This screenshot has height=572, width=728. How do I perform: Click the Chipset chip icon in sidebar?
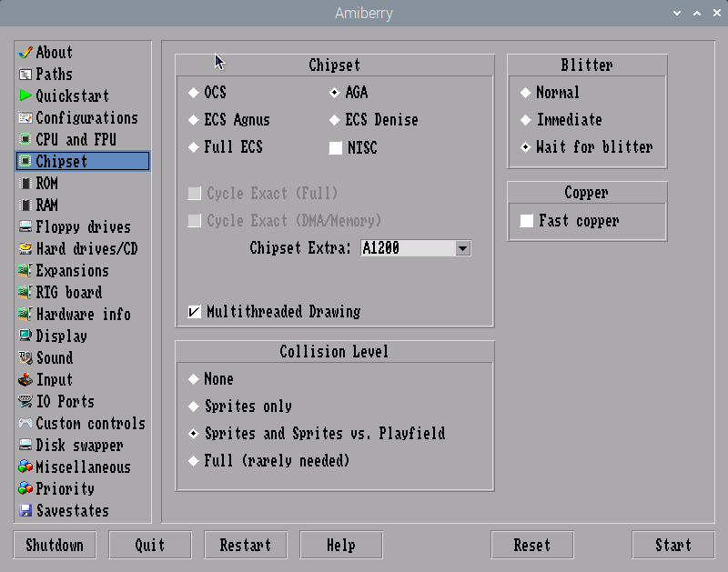point(25,161)
